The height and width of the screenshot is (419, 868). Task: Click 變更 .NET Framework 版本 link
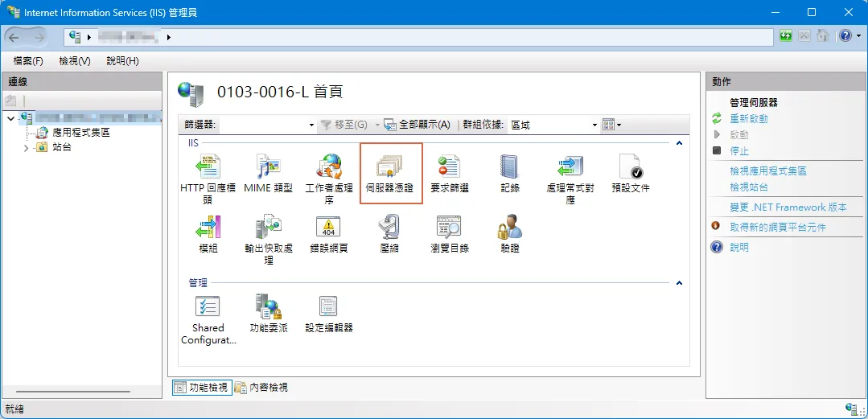[788, 207]
